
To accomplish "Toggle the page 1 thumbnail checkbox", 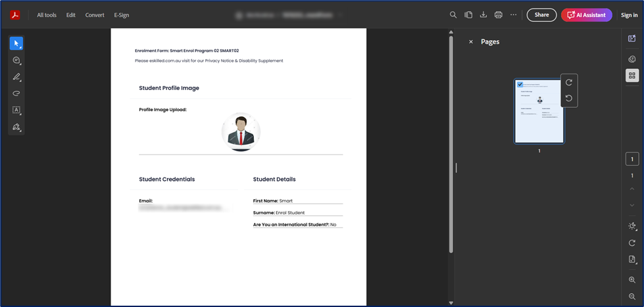I will [520, 84].
